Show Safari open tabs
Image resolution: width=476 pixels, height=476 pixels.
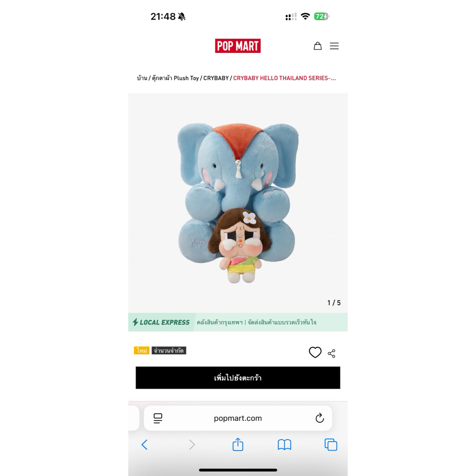[331, 445]
